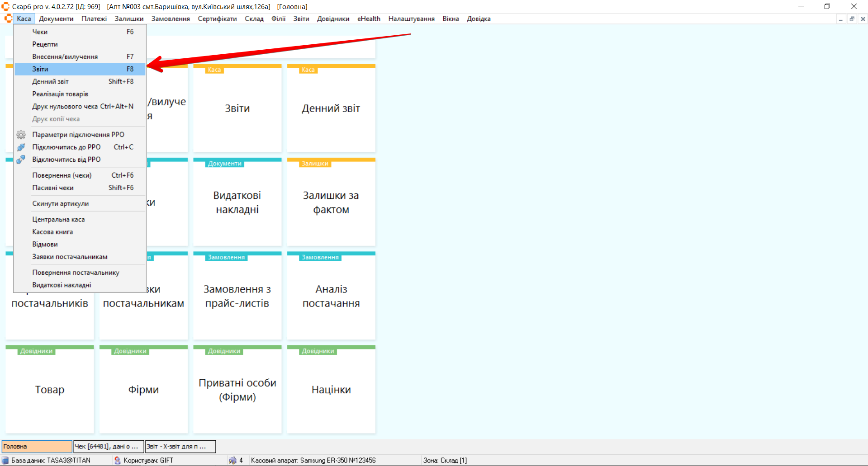This screenshot has height=466, width=868.
Task: Open the Документи menu
Action: (56, 19)
